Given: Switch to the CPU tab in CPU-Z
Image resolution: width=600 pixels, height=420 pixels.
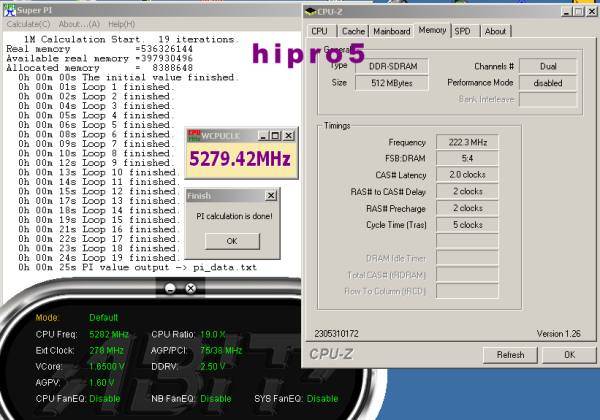Looking at the screenshot, I should (x=320, y=31).
